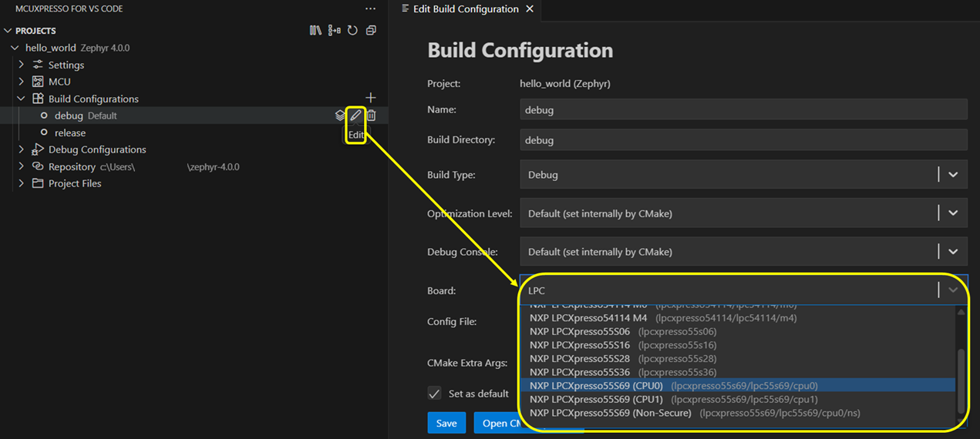Click the refresh icon in Projects header
980x439 pixels.
coord(352,31)
